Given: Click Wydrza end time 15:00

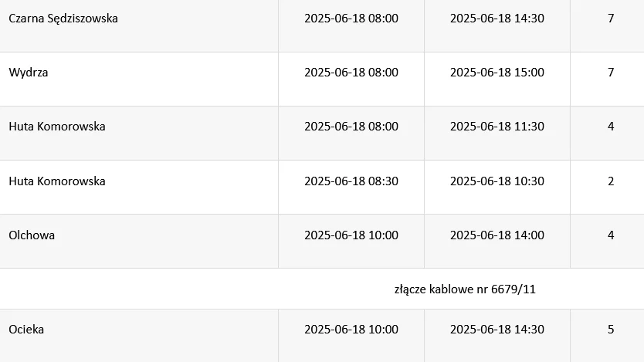Looking at the screenshot, I should point(497,73).
